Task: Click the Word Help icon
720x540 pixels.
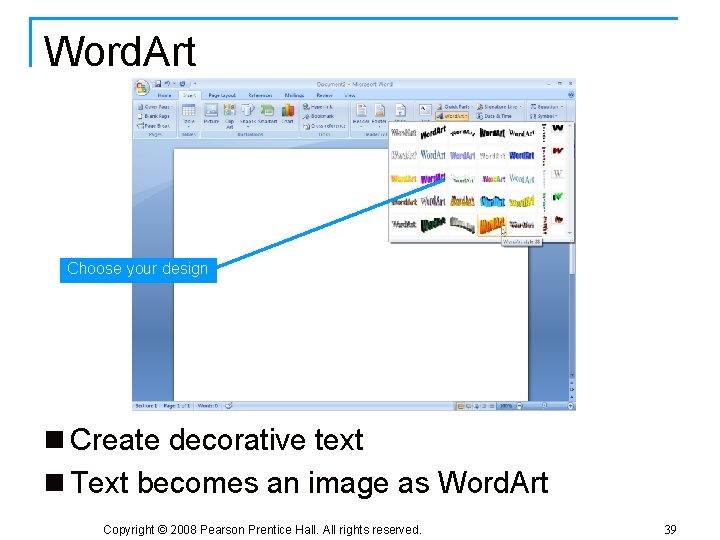Action: coord(571,95)
